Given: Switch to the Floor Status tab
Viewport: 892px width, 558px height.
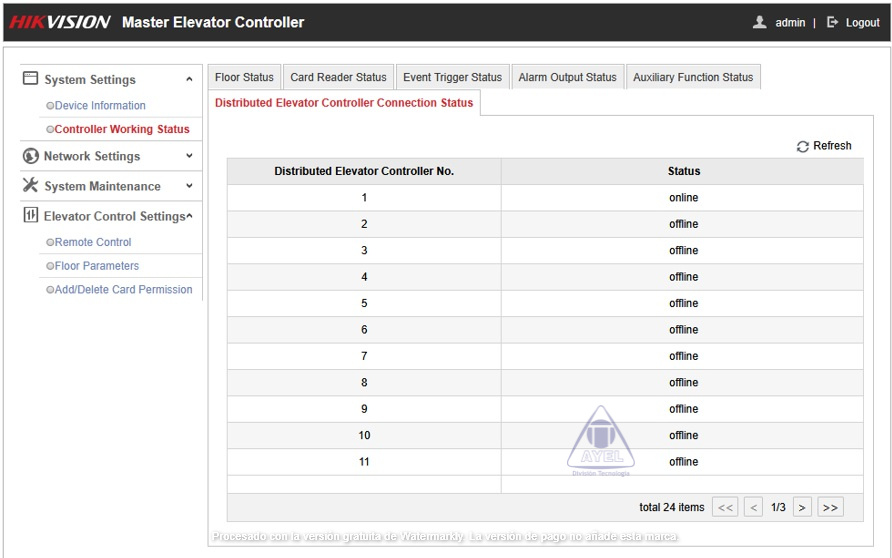Looking at the screenshot, I should (244, 77).
